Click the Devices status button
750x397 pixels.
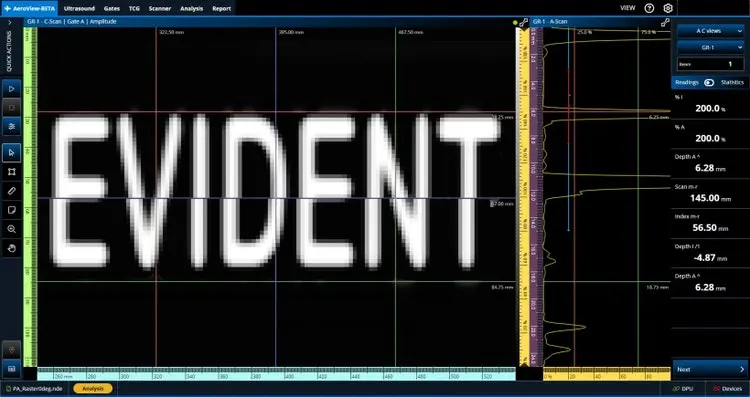click(727, 388)
